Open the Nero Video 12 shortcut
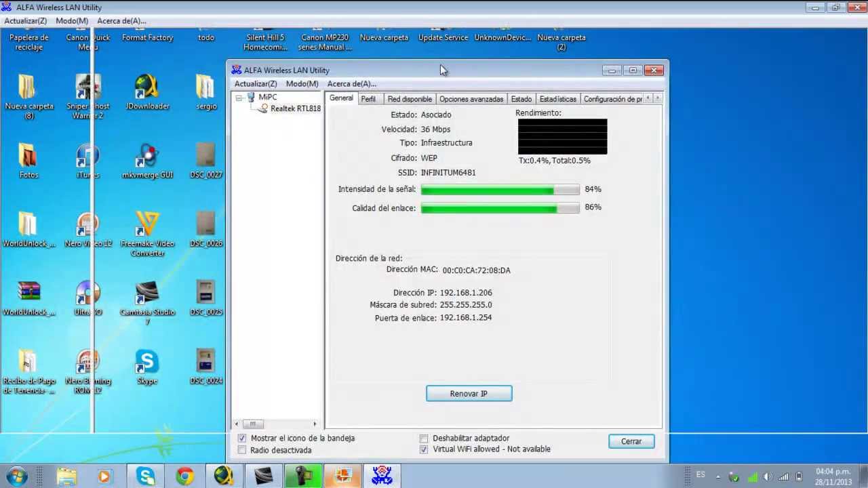The width and height of the screenshot is (868, 488). pos(88,229)
